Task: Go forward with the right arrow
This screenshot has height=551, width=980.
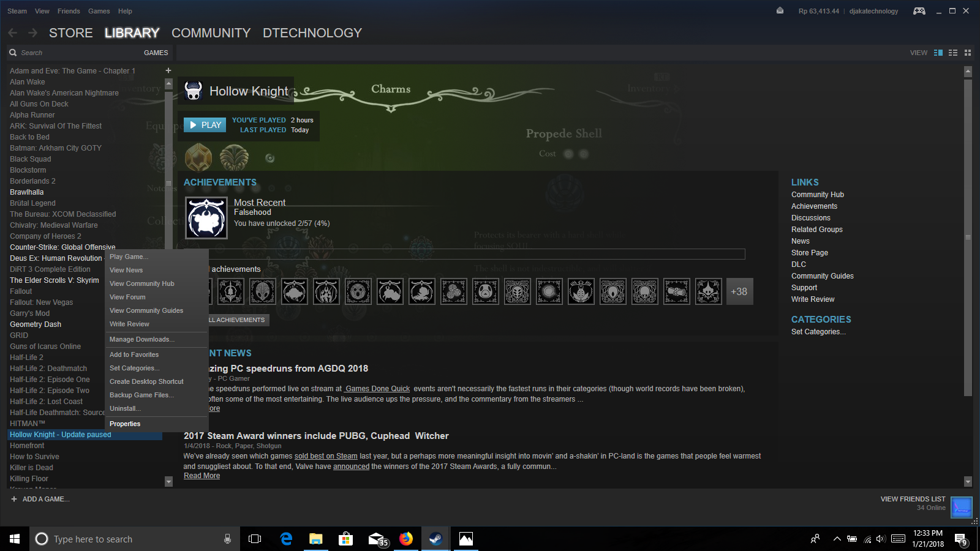Action: 32,32
